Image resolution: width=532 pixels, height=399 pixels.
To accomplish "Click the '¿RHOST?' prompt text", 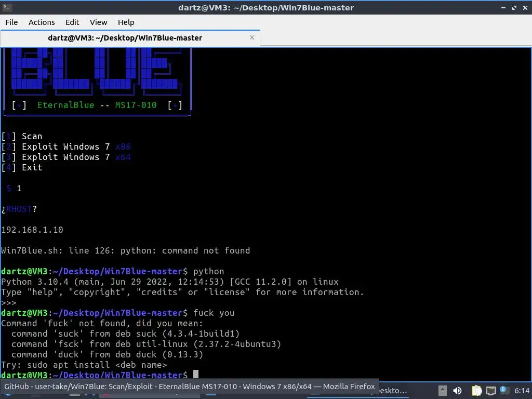I will pos(19,209).
